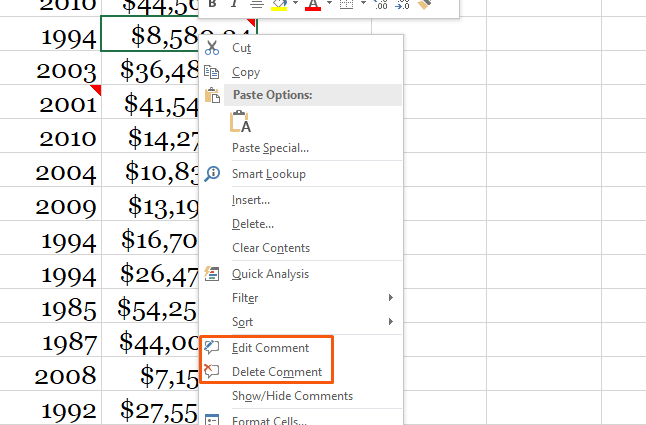Choose Clear Contents menu item
Image resolution: width=646 pixels, height=425 pixels.
tap(270, 248)
